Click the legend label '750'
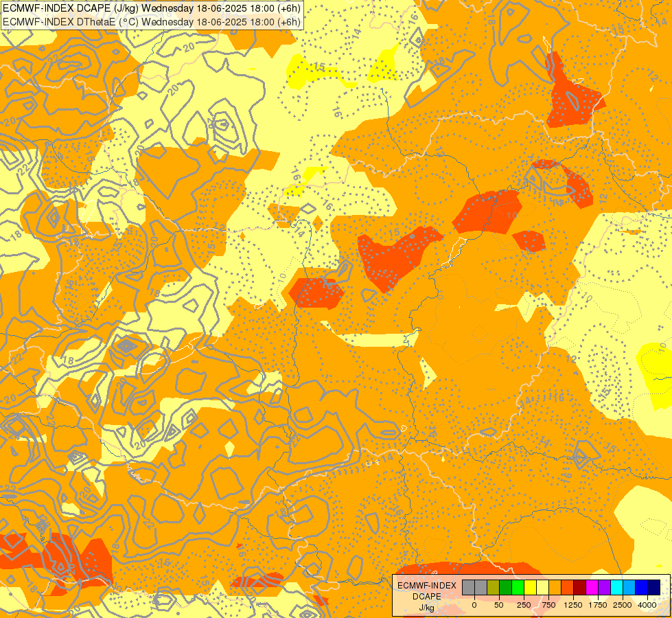 click(548, 605)
